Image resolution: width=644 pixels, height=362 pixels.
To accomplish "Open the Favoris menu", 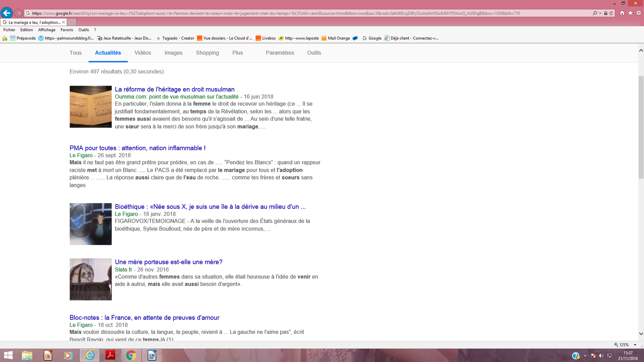I will point(67,30).
